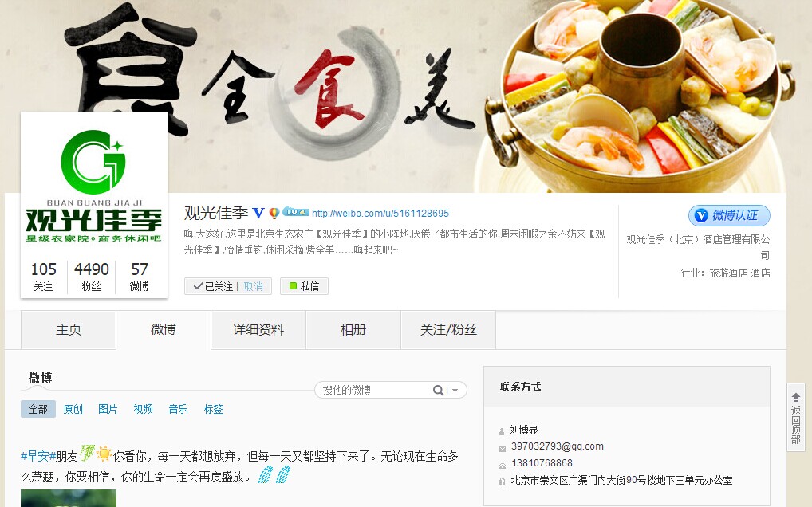812x507 pixels.
Task: Select the 原创 original posts filter
Action: tap(73, 409)
